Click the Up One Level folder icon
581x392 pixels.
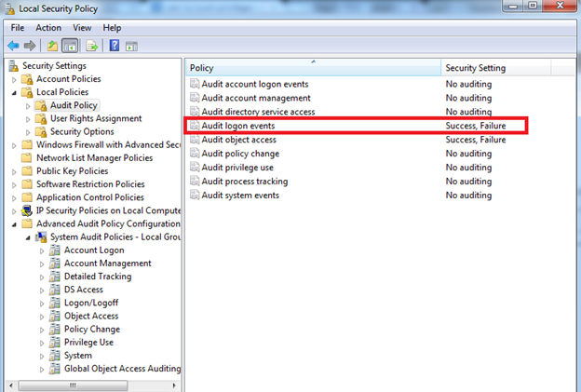52,46
